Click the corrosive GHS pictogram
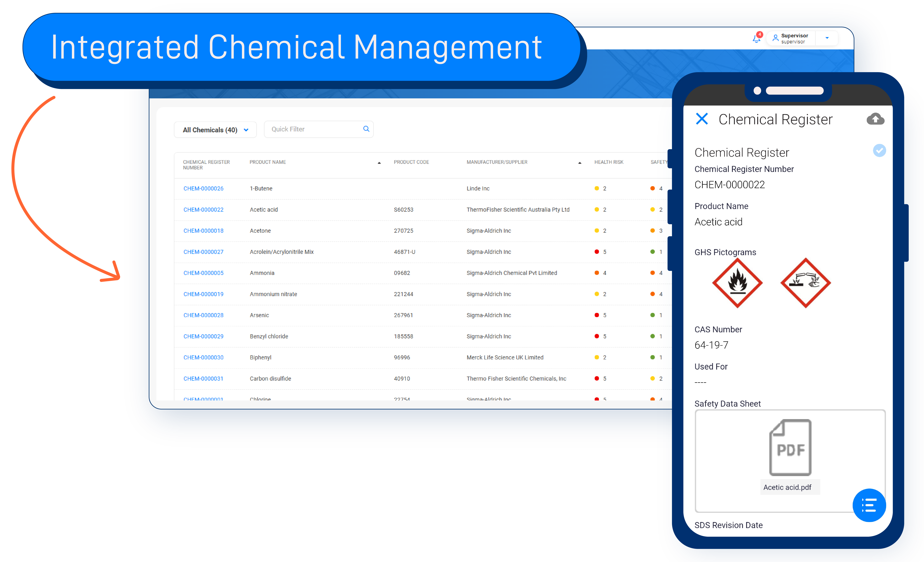The image size is (924, 562). point(806,283)
